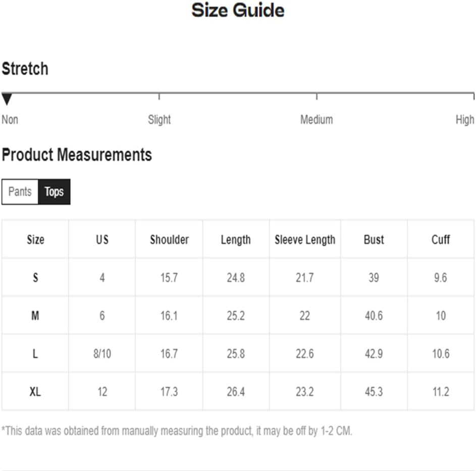Viewport: 476px width, 471px height.
Task: Click the Medium stretch label
Action: coord(316,120)
